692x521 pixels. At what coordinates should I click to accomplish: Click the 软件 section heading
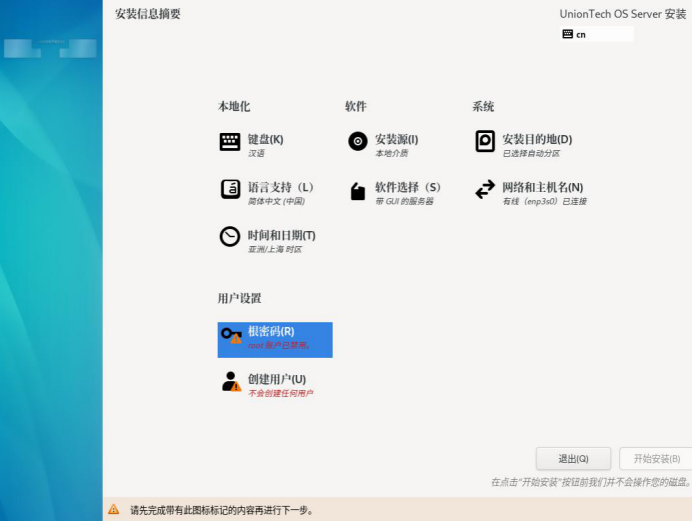(356, 106)
